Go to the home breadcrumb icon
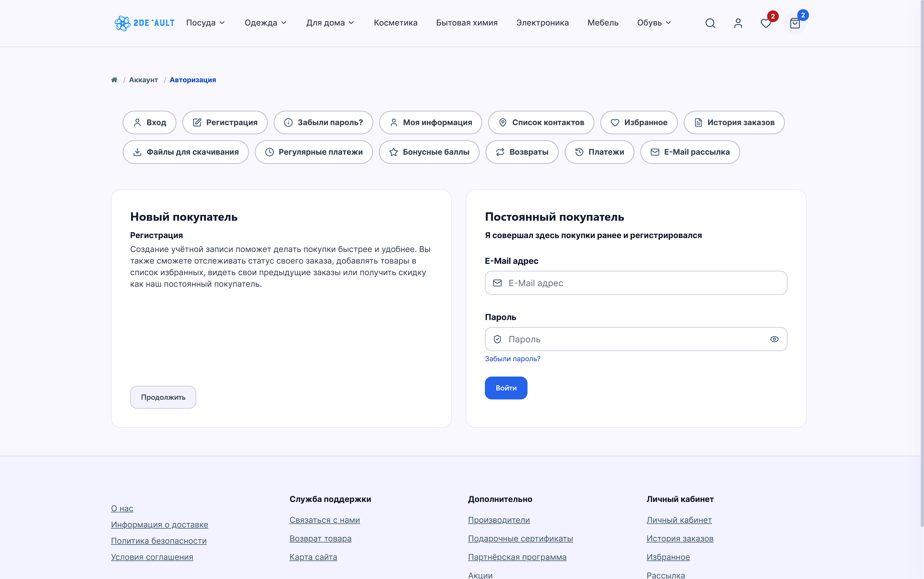This screenshot has height=579, width=924. click(x=114, y=80)
